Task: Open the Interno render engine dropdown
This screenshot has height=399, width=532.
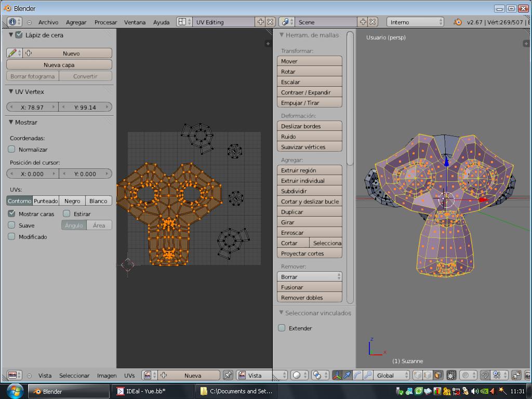Action: coord(415,22)
